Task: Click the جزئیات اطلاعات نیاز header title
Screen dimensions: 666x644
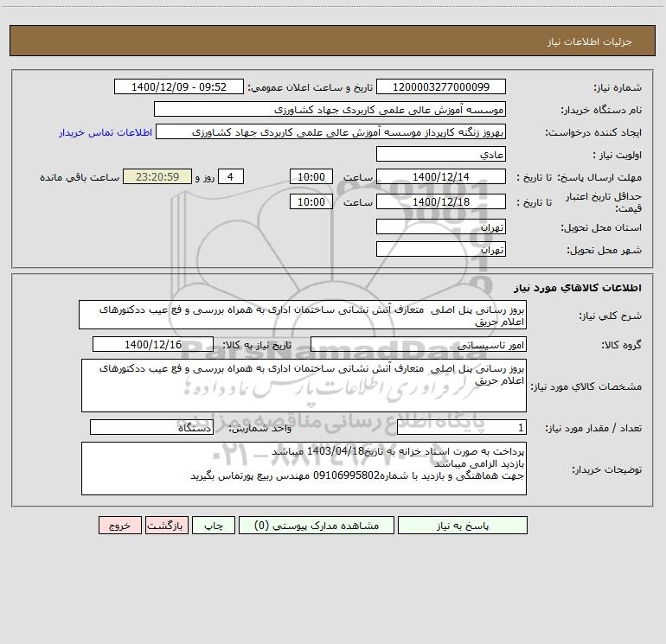Action: 590,41
